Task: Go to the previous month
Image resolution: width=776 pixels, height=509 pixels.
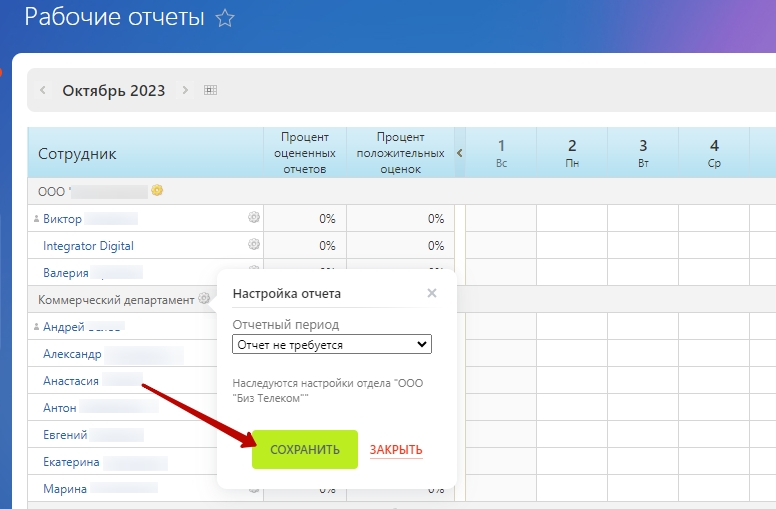Action: click(43, 90)
